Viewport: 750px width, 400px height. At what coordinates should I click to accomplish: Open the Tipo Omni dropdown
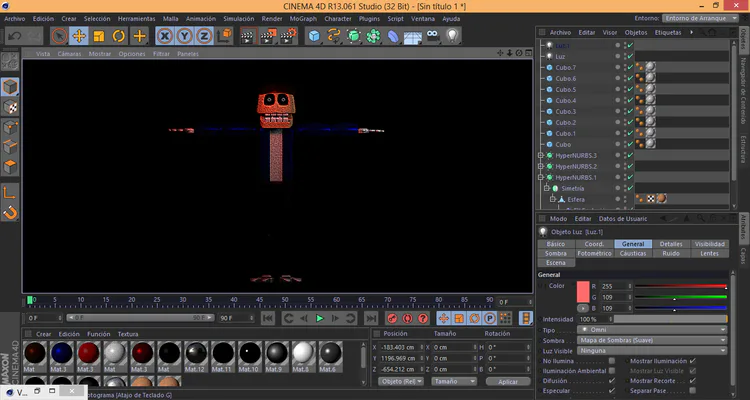[x=652, y=330]
